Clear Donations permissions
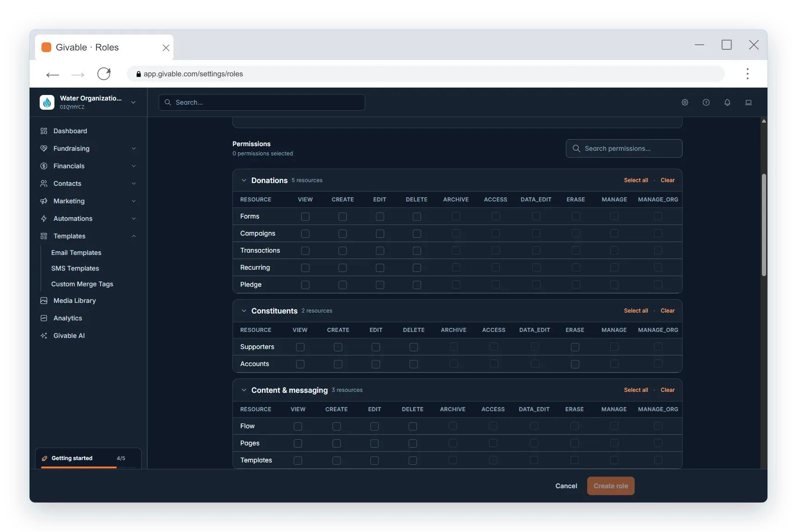Viewport: 797px width, 532px height. pos(667,180)
